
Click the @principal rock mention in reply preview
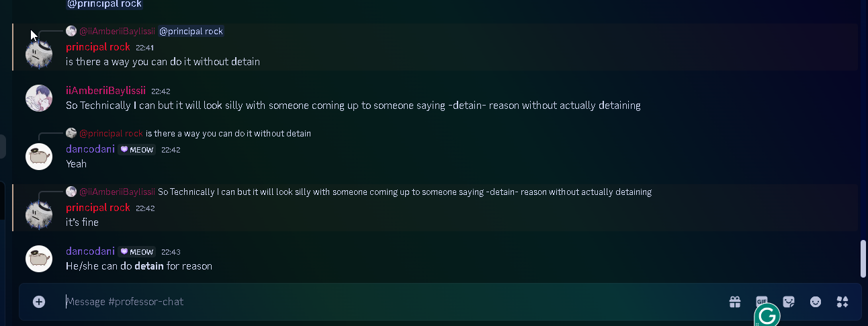pos(191,32)
